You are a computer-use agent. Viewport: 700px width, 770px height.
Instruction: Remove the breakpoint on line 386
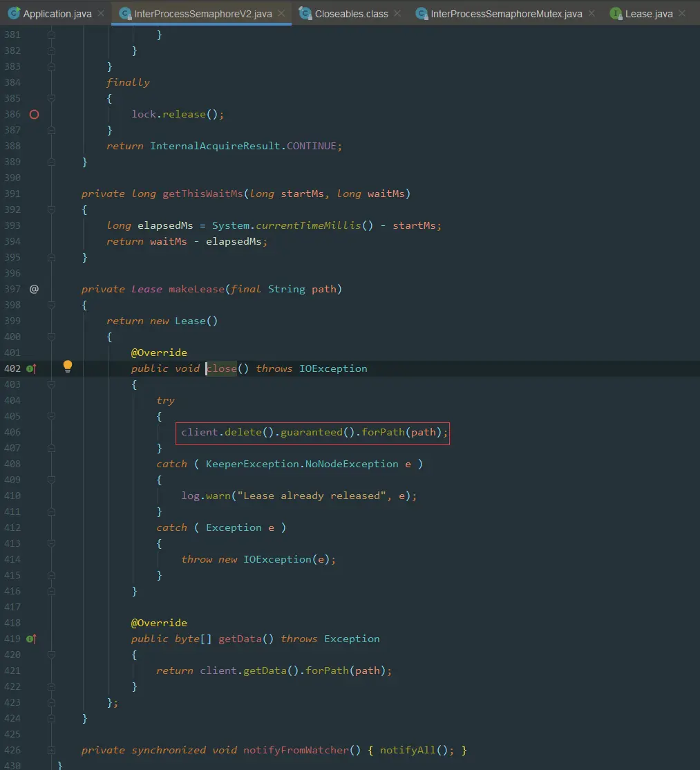pos(34,115)
